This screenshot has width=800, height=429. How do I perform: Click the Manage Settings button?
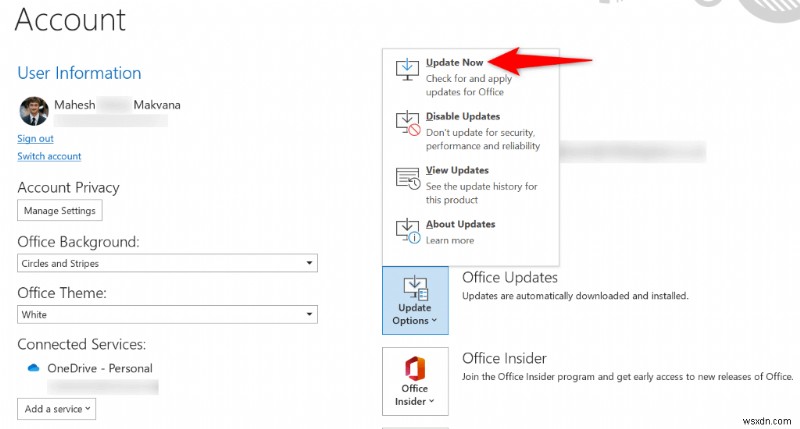tap(60, 210)
